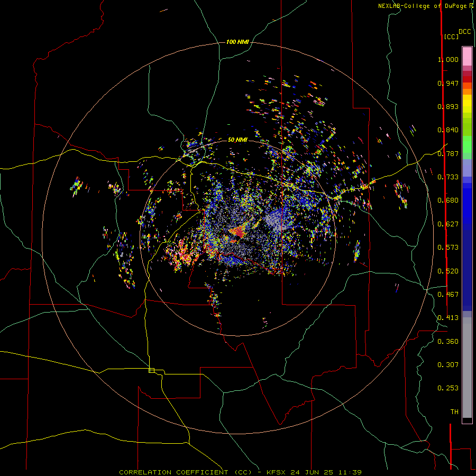Image resolution: width=476 pixels, height=476 pixels.
Task: Click the 0.733 legend value
Action: 448,177
